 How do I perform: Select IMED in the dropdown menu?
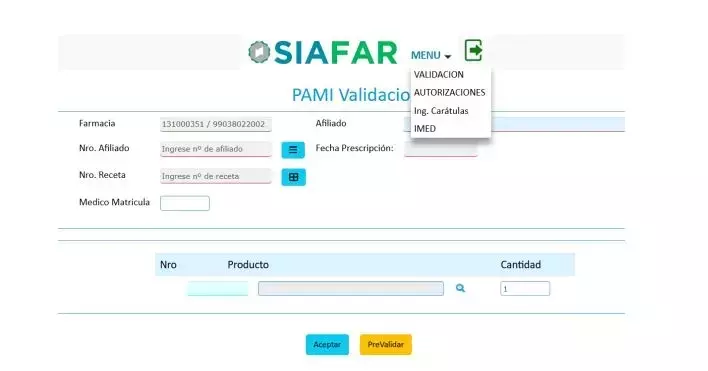tap(425, 129)
